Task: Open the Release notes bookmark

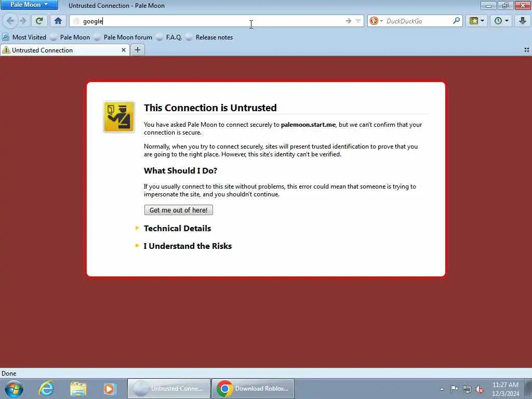Action: tap(209, 37)
